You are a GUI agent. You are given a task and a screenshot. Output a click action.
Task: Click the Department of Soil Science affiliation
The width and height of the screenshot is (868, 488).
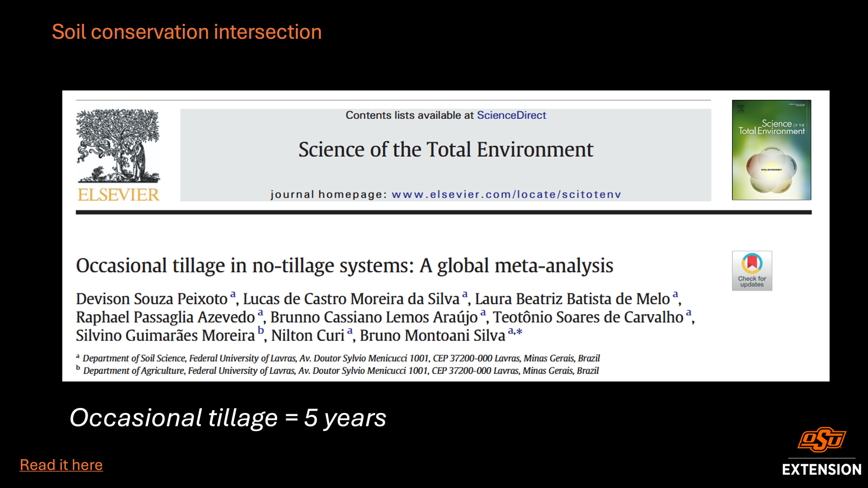tap(341, 358)
